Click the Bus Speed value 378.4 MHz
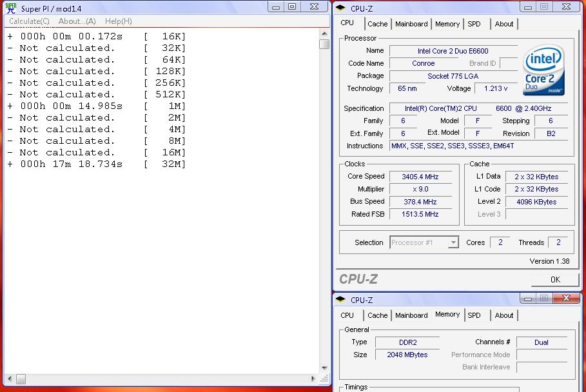 (x=420, y=202)
